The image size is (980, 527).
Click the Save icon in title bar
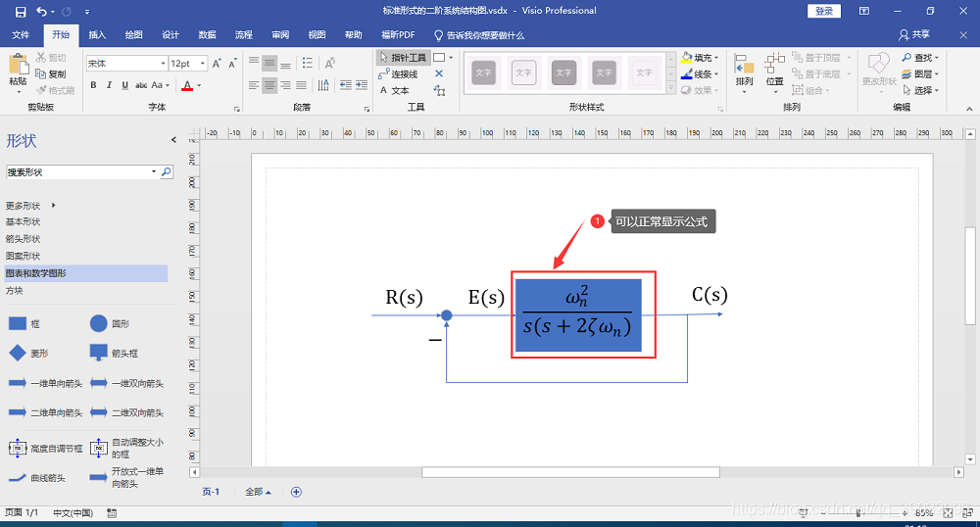point(21,11)
